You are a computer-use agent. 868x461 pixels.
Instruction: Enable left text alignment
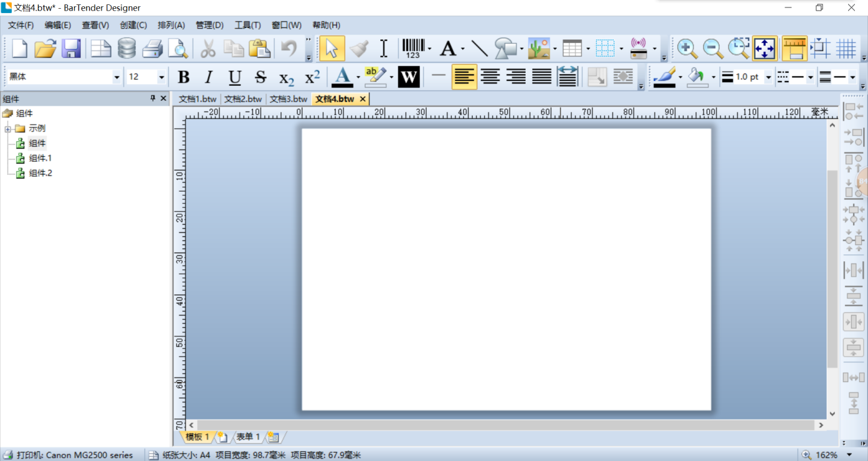[464, 77]
